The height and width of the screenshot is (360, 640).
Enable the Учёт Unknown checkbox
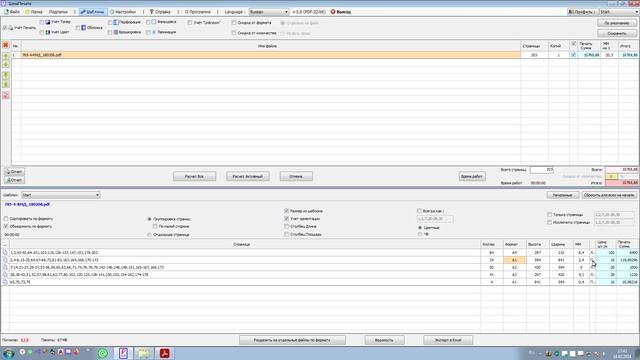[190, 23]
